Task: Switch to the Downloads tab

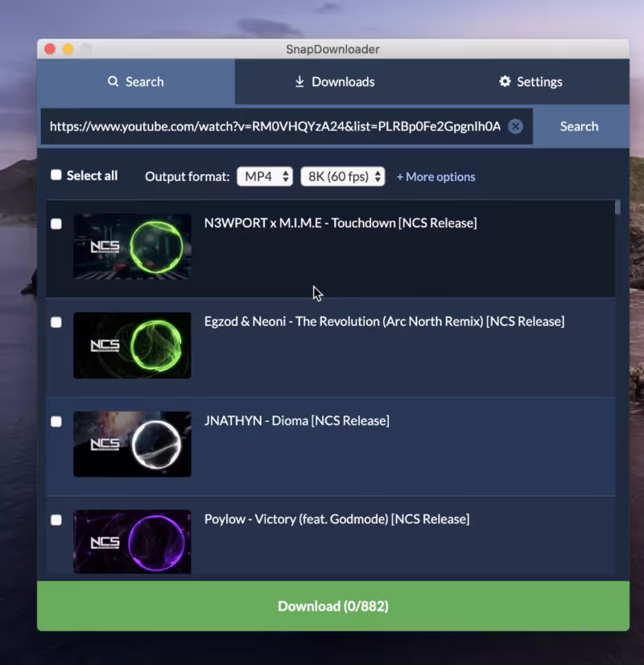Action: coord(335,81)
